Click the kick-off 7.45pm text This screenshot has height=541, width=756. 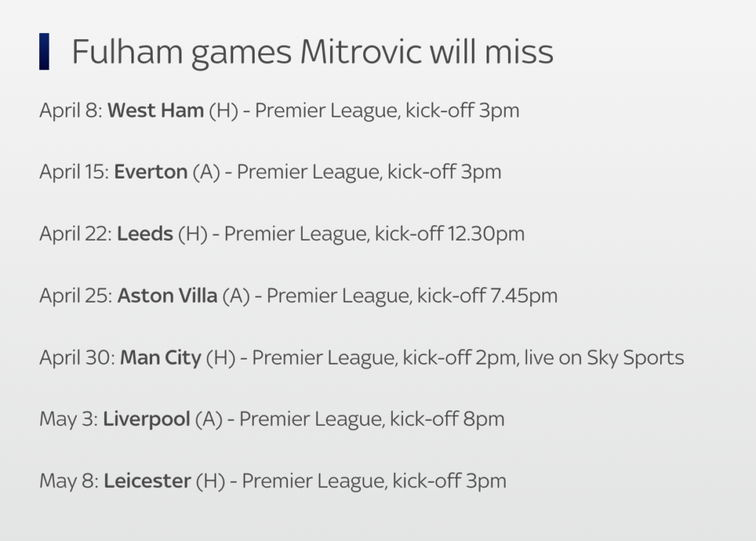(487, 295)
